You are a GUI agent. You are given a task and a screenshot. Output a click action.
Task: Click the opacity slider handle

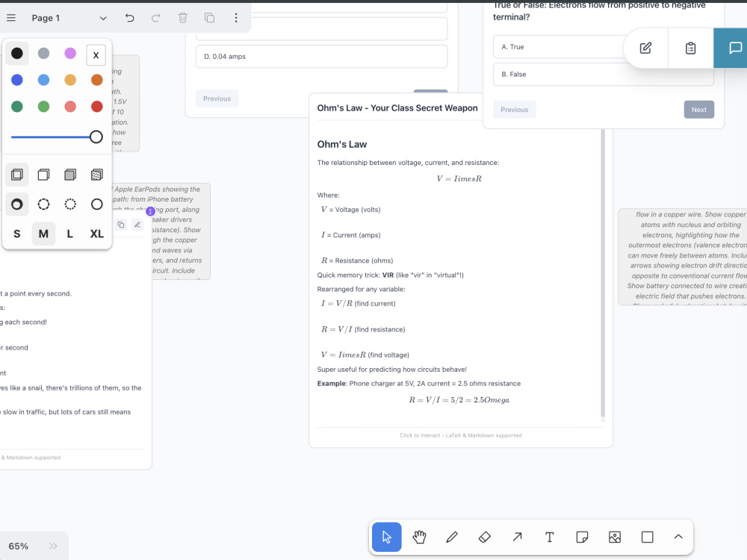pos(96,137)
